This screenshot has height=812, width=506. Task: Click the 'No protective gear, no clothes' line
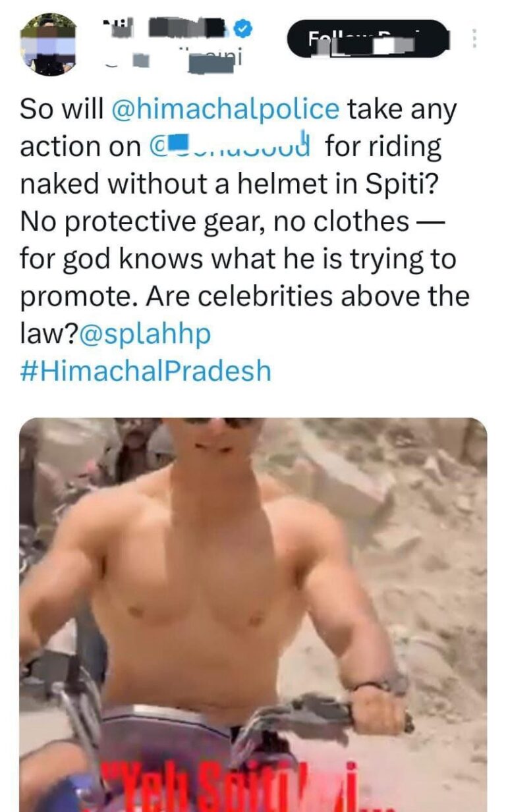pyautogui.click(x=214, y=222)
